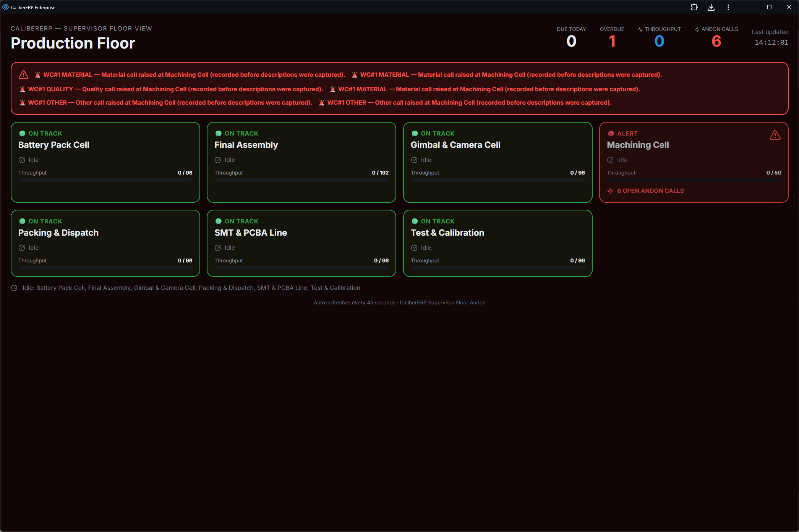The width and height of the screenshot is (799, 532).
Task: Click the siren icon before first WC#1 MATERIAL alert
Action: 37,75
